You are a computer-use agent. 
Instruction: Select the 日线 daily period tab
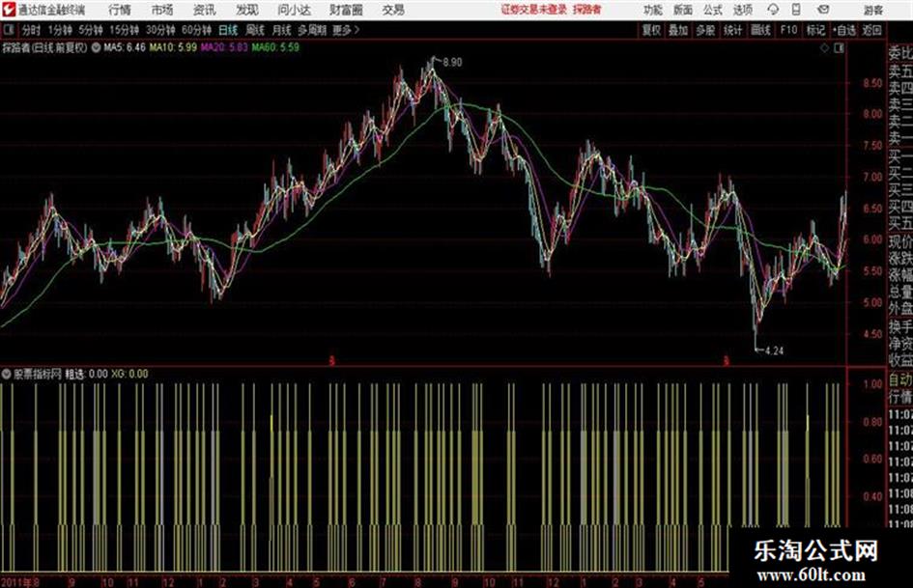click(228, 30)
